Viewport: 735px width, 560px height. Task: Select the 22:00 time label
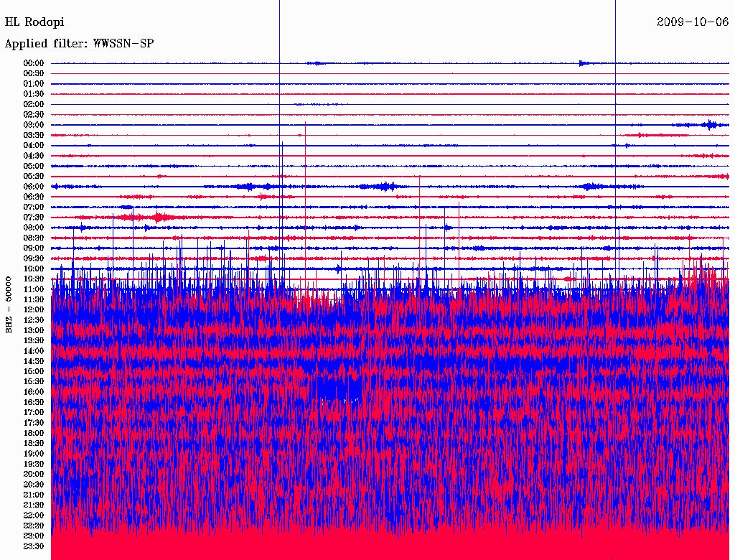pyautogui.click(x=34, y=515)
